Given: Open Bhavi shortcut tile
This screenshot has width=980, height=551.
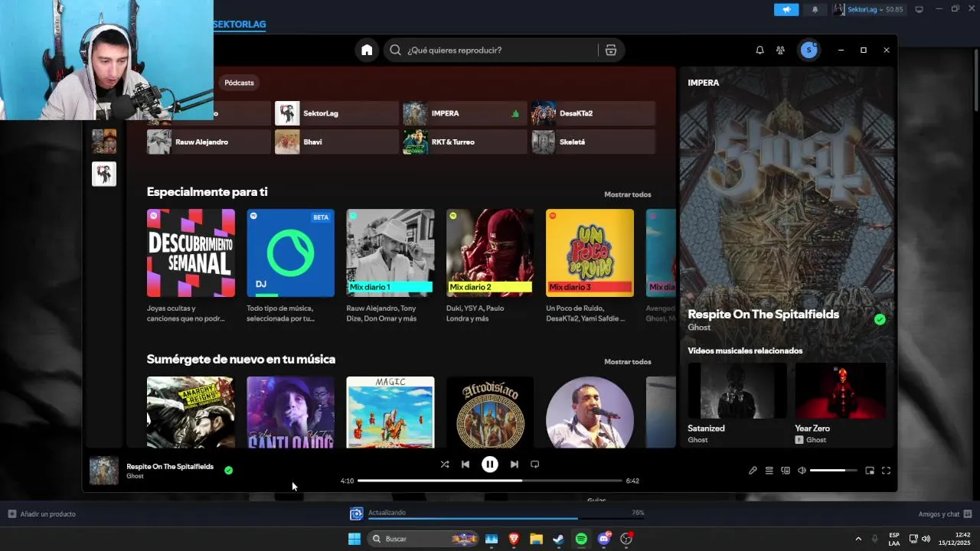Looking at the screenshot, I should click(336, 142).
